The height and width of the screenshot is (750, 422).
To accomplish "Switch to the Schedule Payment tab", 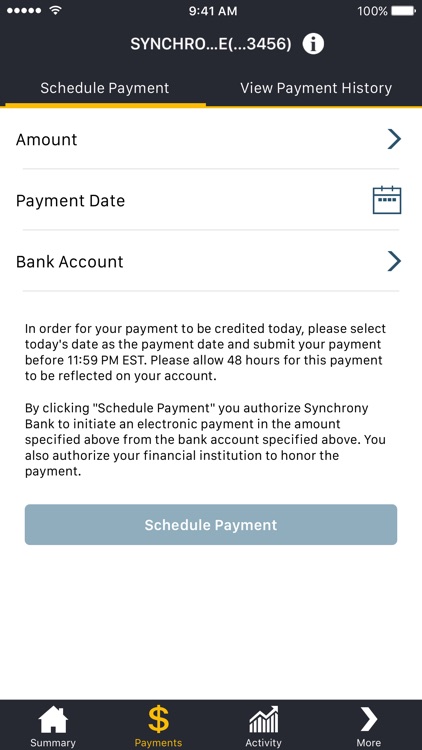I will point(104,88).
